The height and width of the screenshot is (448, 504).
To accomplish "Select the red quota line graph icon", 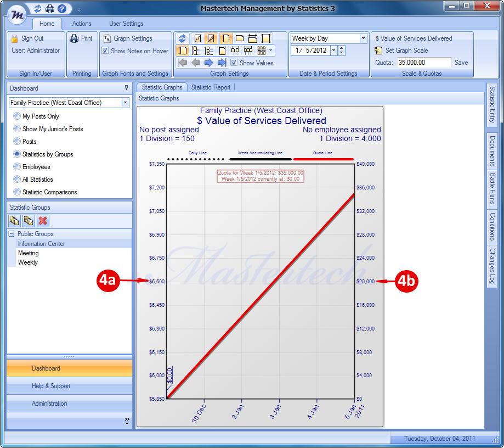I will click(211, 38).
